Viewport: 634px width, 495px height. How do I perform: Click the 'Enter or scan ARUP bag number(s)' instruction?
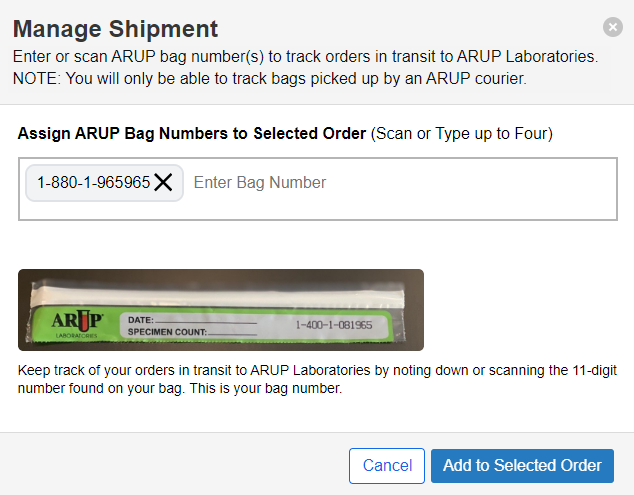[304, 57]
